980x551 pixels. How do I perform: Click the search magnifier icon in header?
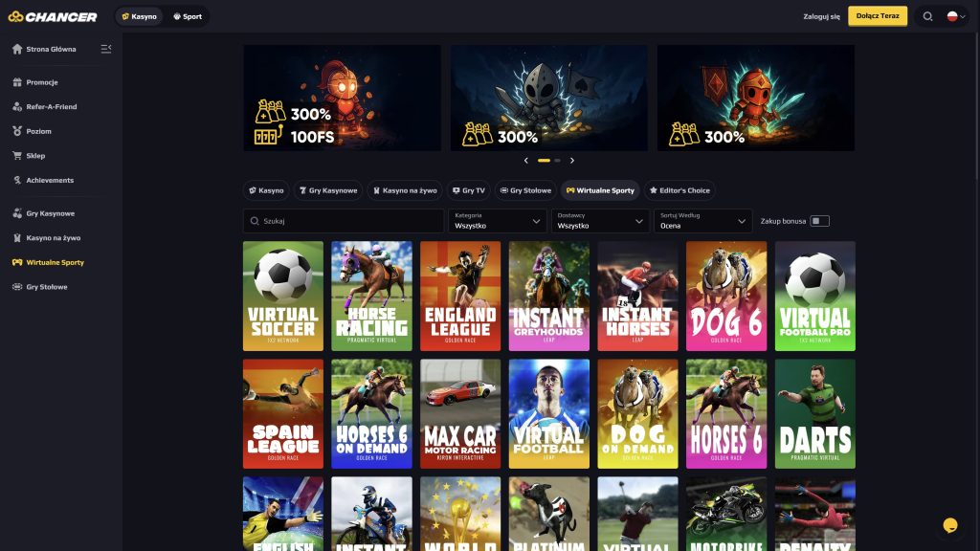coord(927,16)
